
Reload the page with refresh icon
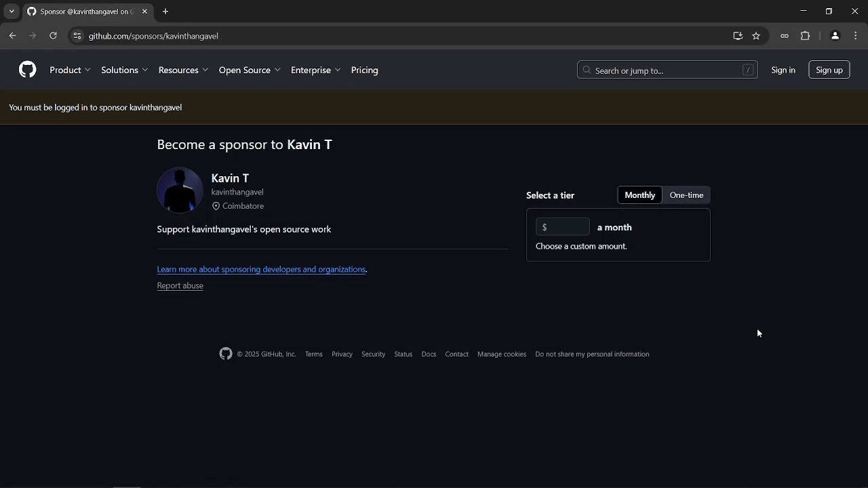pos(53,36)
